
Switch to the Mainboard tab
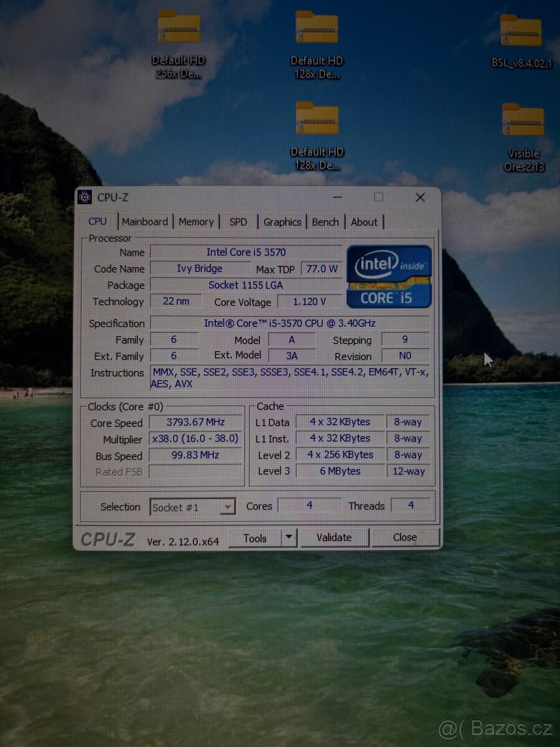coord(145,222)
